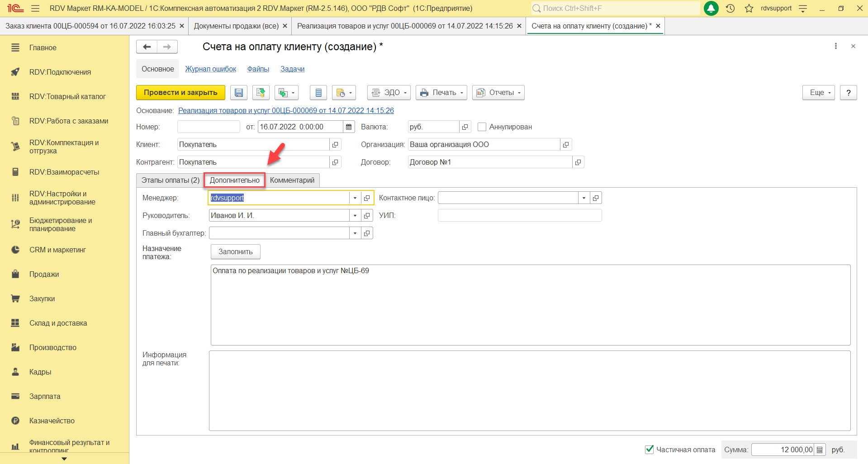Click into the Информация для печати text area

click(x=529, y=390)
